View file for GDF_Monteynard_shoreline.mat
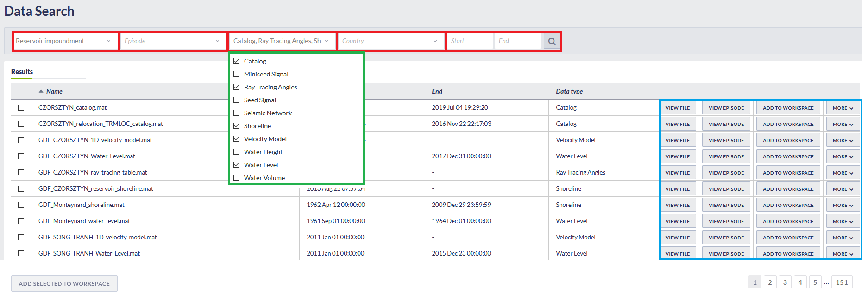 (x=677, y=205)
